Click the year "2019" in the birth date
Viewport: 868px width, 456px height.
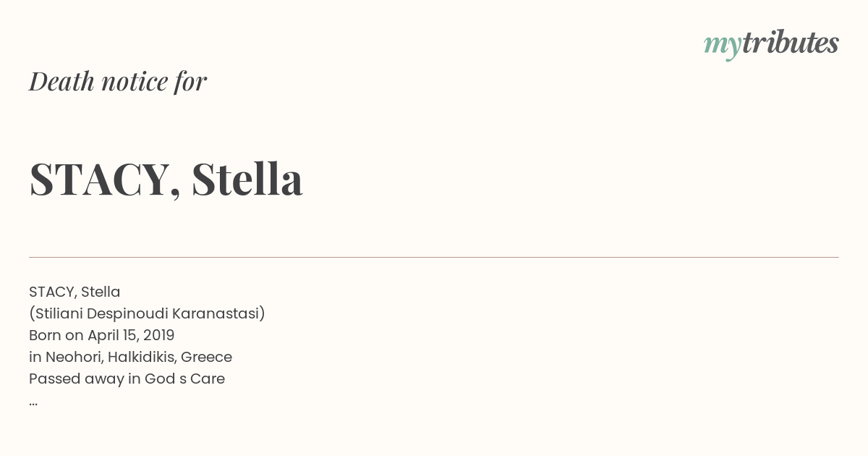[x=158, y=335]
